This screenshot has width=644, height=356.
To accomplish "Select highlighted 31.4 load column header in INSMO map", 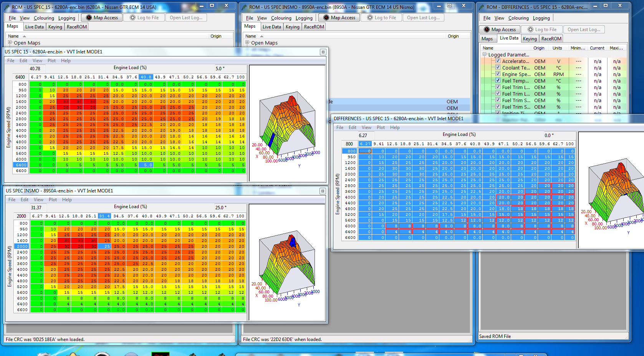I will (104, 216).
